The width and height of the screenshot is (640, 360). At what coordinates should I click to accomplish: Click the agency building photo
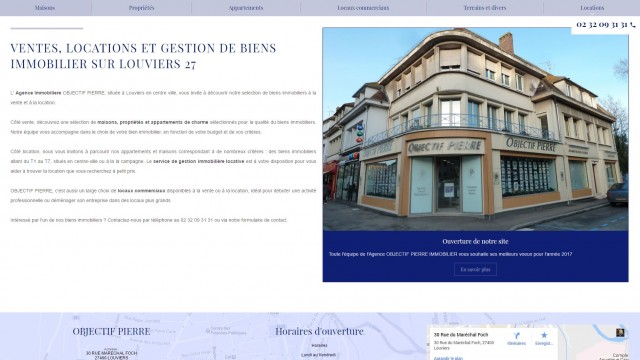click(x=475, y=129)
